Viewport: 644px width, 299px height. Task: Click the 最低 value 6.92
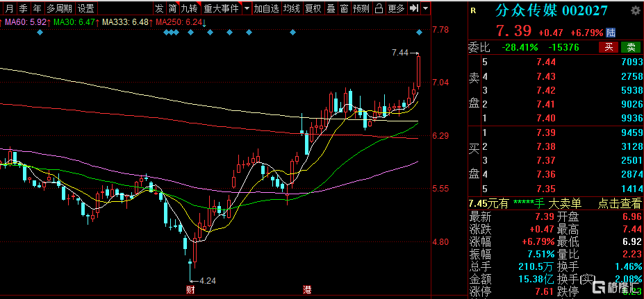point(632,244)
